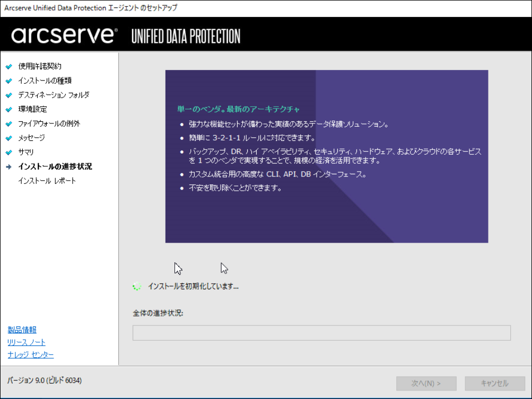Click the checkmark icon beside インストールの種類

(8, 81)
